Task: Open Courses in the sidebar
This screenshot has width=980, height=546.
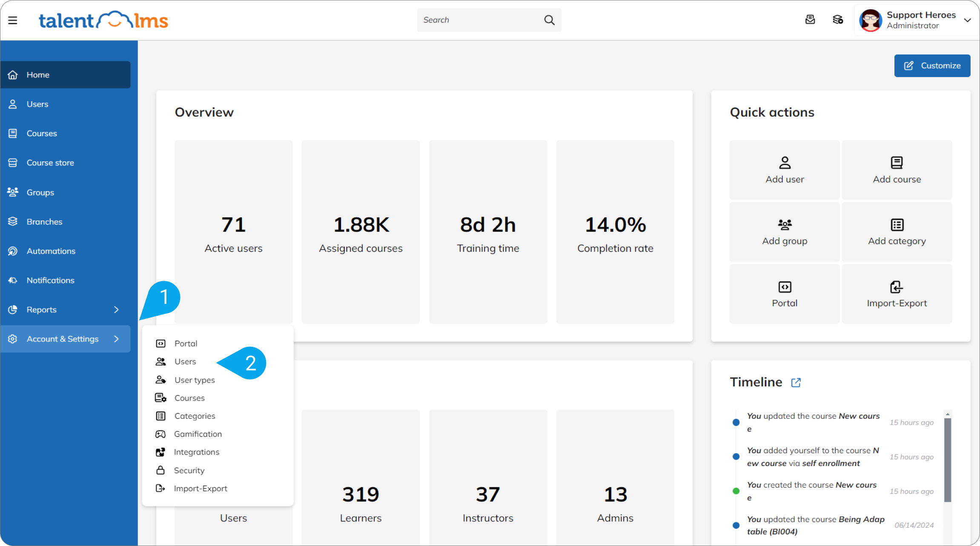Action: pos(65,134)
